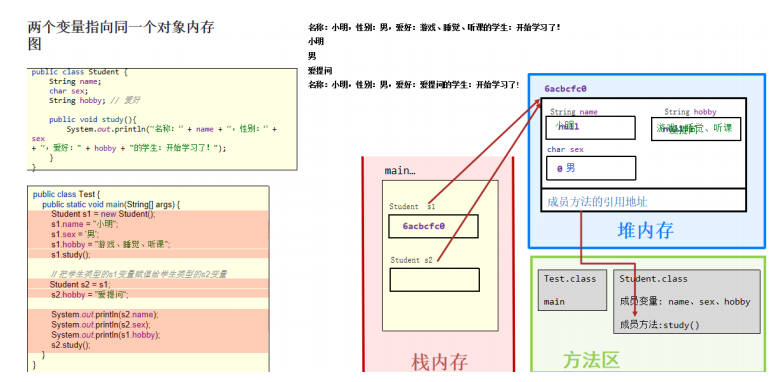Viewport: 781px width, 382px height.
Task: Click the title 两个变量指向同一个对象内存图
Action: [x=121, y=35]
